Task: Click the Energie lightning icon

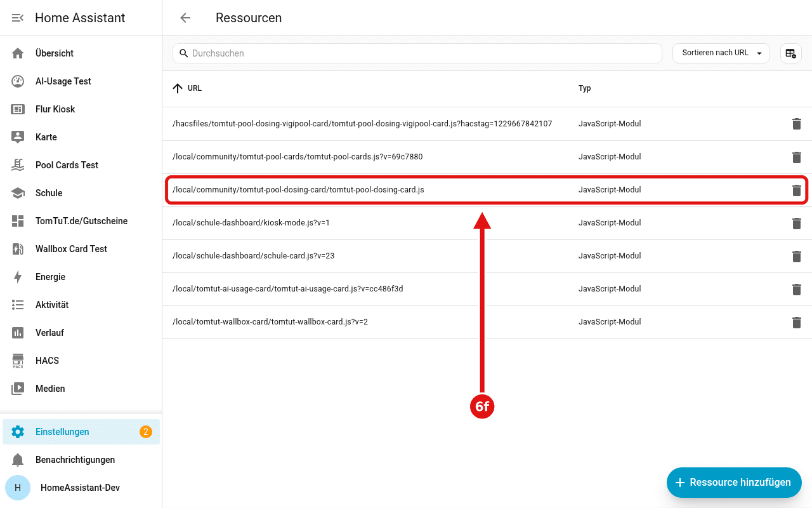Action: 18,277
